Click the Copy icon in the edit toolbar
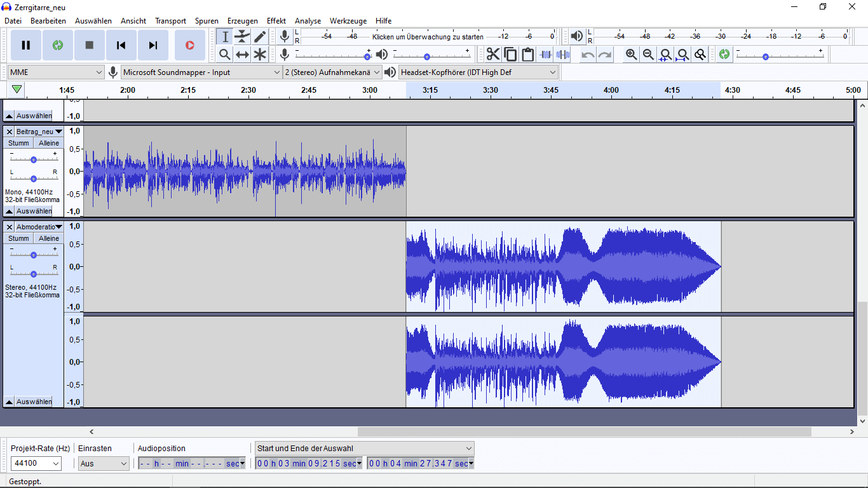Viewport: 868px width, 488px height. (x=510, y=55)
